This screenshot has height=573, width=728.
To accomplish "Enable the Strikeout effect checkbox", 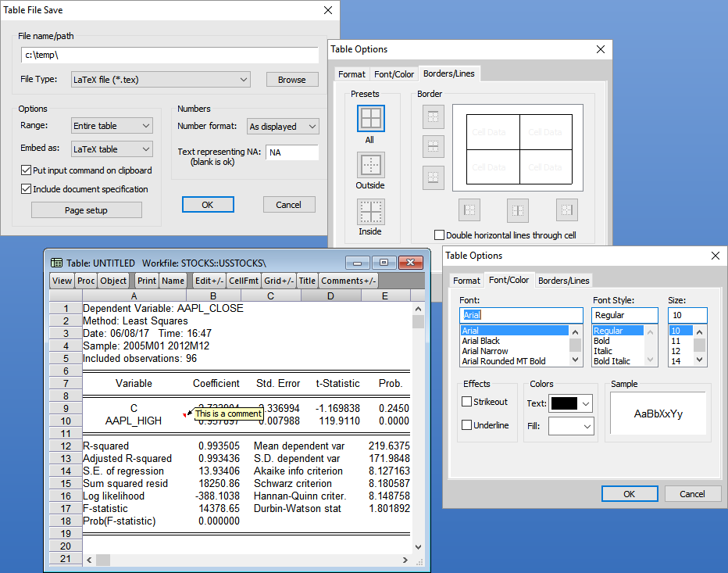I will [x=467, y=402].
